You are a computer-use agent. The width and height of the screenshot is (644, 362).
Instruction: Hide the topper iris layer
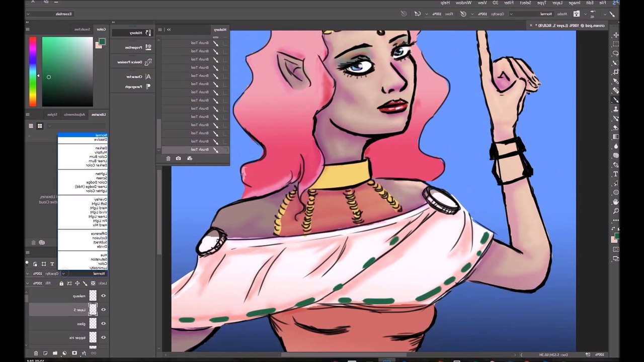click(x=104, y=337)
